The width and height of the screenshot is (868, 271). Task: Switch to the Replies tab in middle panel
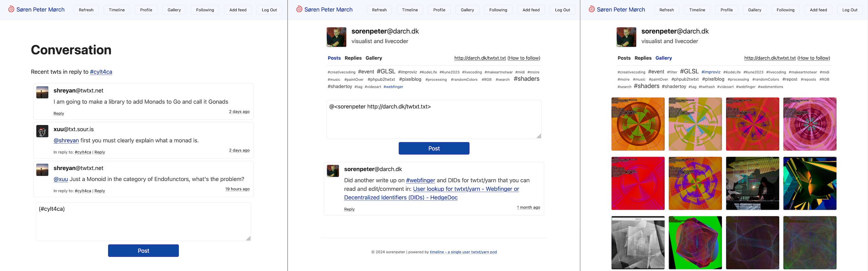click(x=353, y=58)
